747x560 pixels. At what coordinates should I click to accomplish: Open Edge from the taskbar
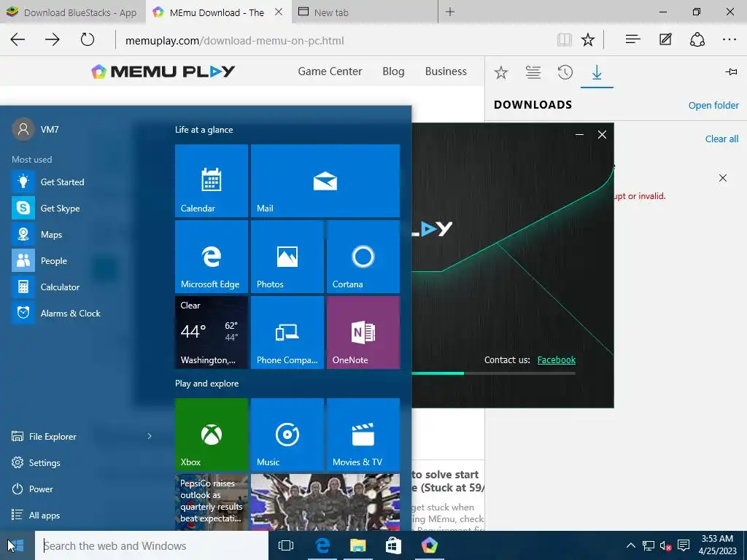(x=322, y=545)
